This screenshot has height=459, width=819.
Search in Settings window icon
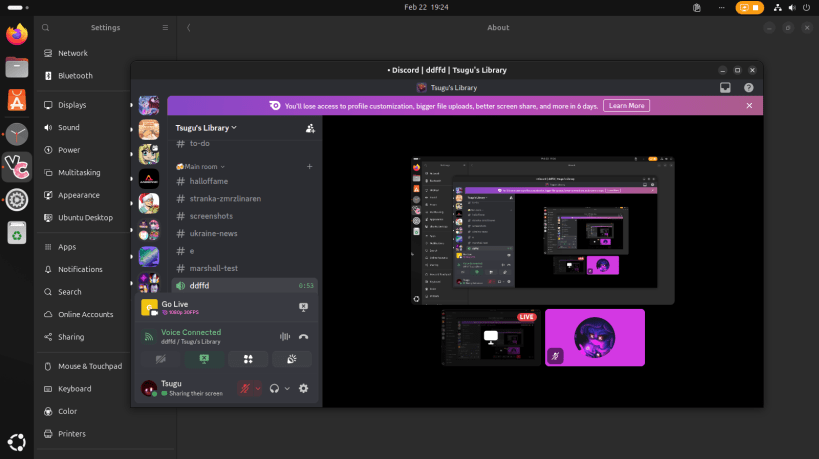(46, 28)
